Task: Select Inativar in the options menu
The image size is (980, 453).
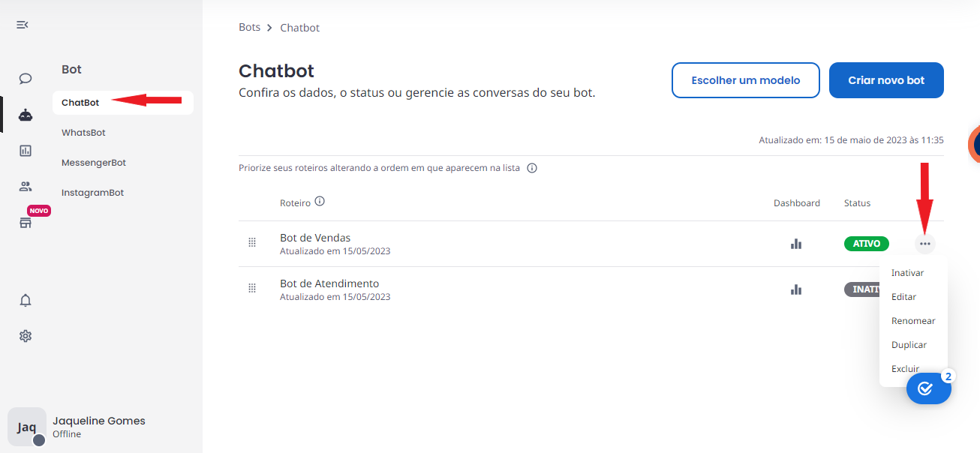Action: (x=907, y=273)
